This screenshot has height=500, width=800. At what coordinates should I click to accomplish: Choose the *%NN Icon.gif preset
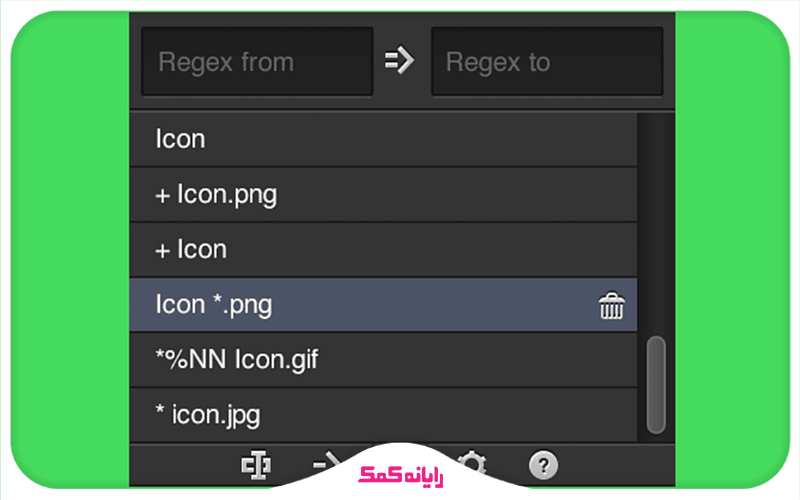tap(383, 360)
